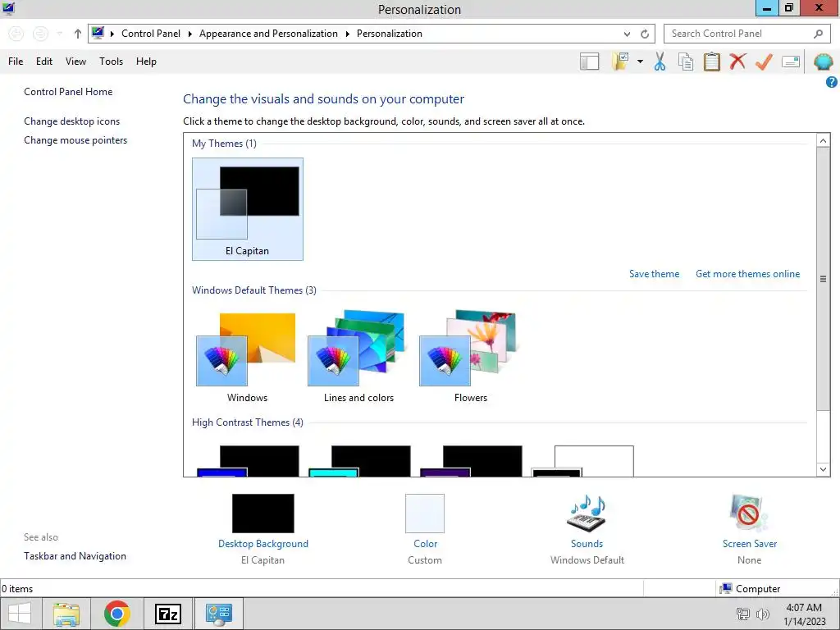Select the Lines and colors theme
This screenshot has width=840, height=630.
coord(358,358)
